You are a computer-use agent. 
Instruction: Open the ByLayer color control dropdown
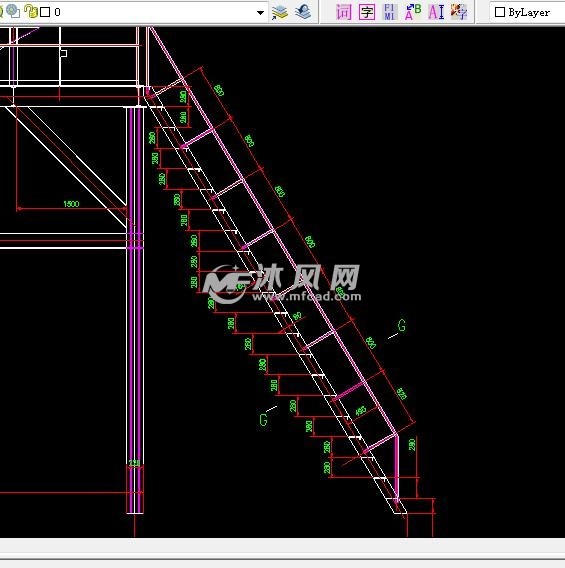(527, 13)
